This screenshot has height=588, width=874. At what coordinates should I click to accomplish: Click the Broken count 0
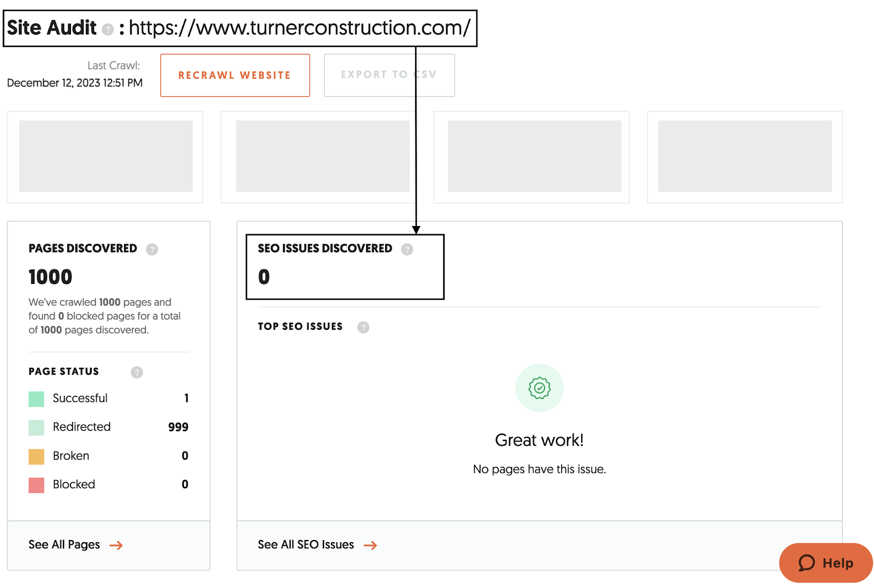(185, 456)
